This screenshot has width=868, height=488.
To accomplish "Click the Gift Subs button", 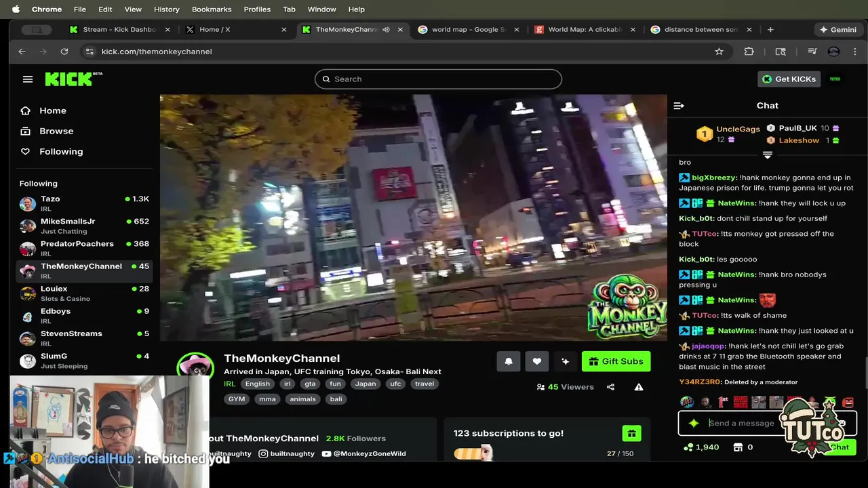I will [x=616, y=361].
